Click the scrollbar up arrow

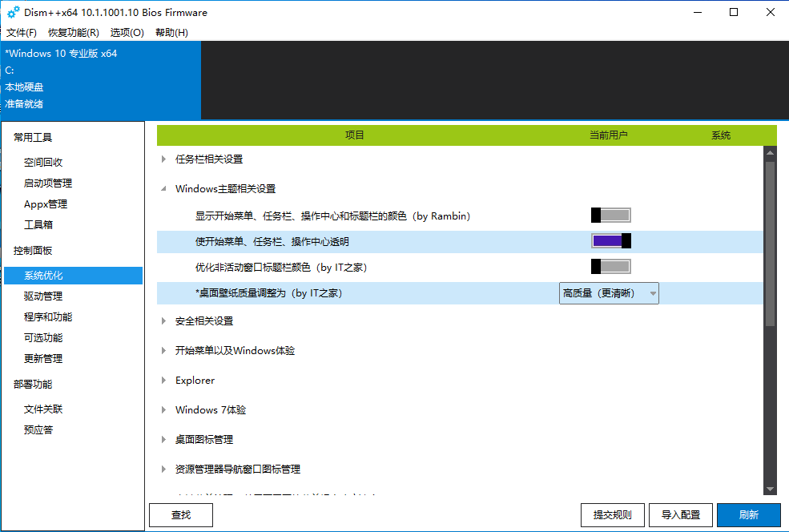770,152
